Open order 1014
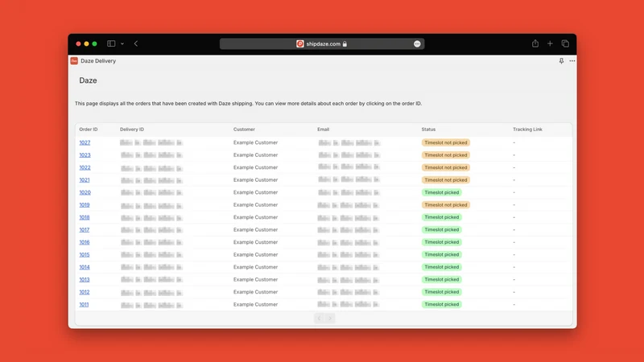This screenshot has width=644, height=362. coord(85,267)
